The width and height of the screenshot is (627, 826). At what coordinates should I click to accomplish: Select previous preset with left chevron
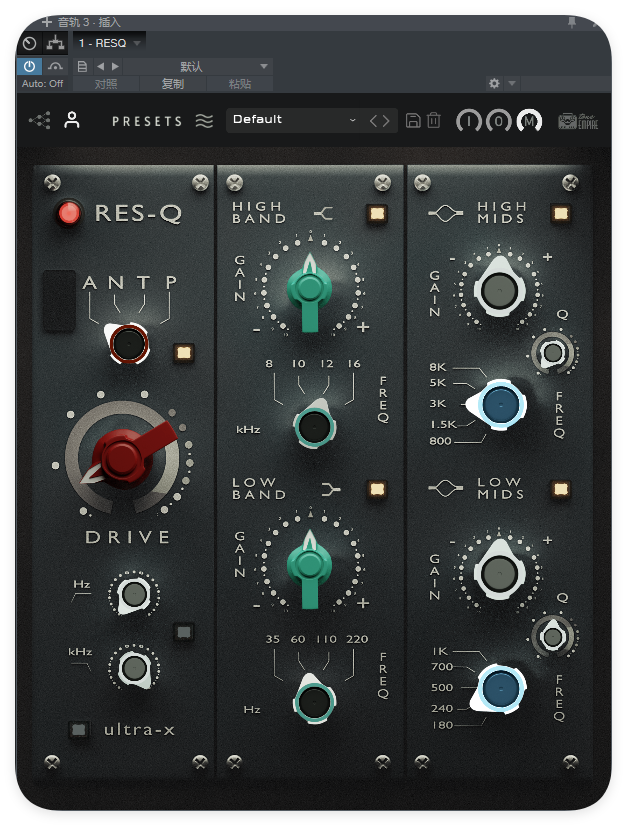373,121
